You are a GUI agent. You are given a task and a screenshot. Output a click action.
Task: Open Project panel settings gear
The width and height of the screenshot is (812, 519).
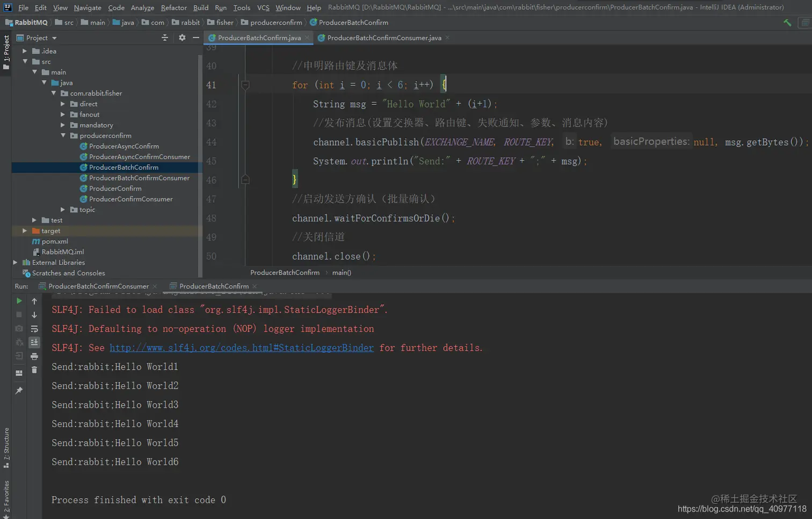[182, 38]
